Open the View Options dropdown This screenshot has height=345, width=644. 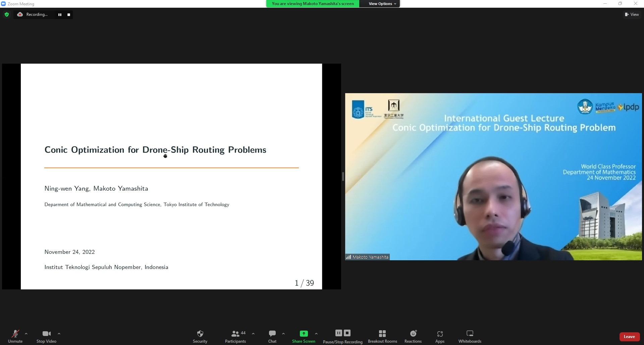point(382,4)
